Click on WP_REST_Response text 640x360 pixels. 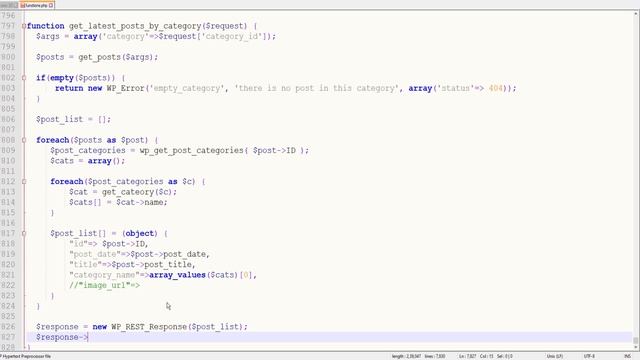tap(149, 327)
